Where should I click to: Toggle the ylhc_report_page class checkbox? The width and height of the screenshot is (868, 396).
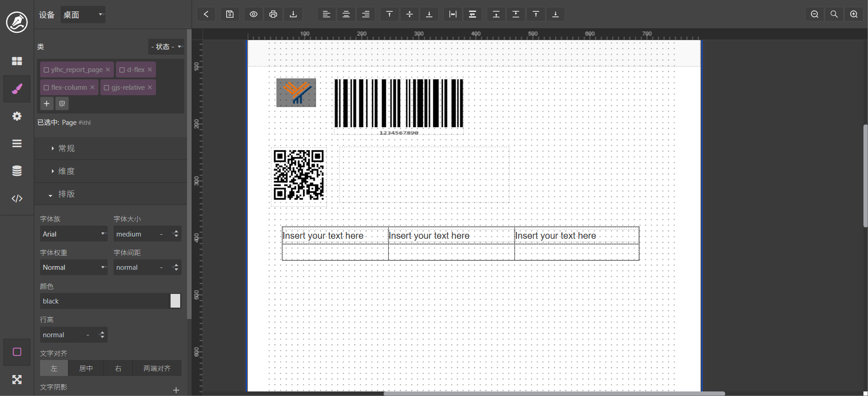click(x=46, y=70)
